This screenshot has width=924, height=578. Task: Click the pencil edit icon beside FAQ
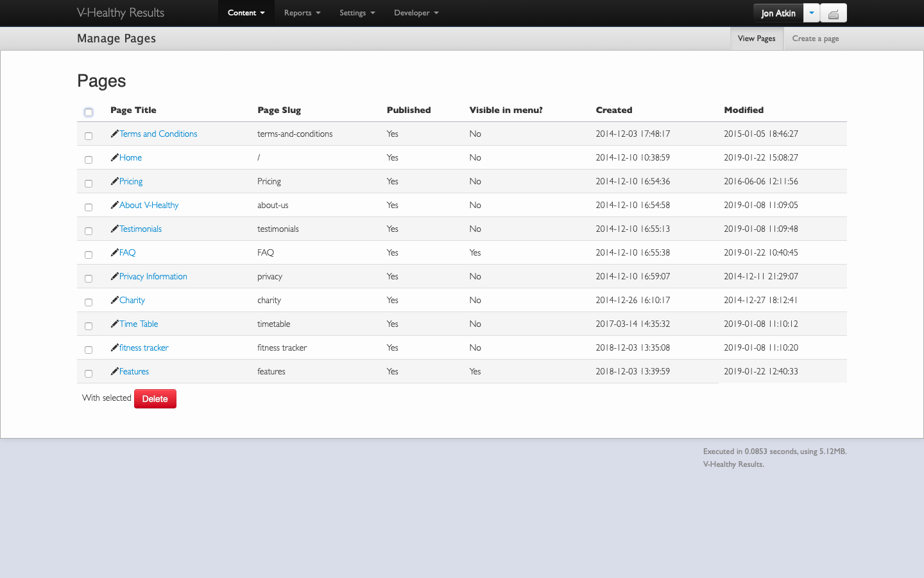[114, 252]
